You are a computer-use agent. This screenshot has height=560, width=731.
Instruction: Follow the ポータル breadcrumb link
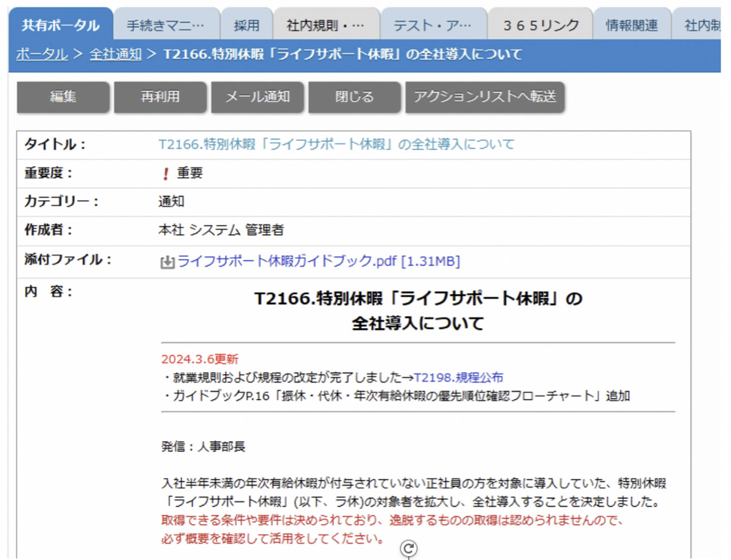(42, 54)
